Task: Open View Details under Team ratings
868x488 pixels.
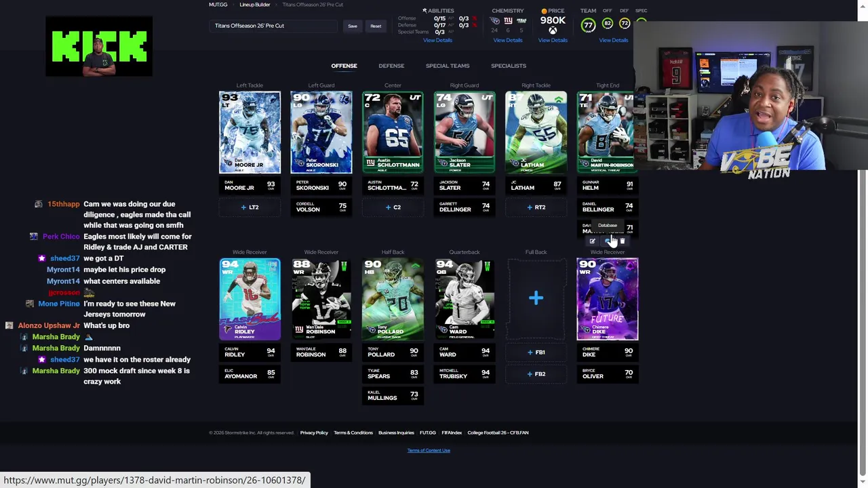Action: click(614, 40)
